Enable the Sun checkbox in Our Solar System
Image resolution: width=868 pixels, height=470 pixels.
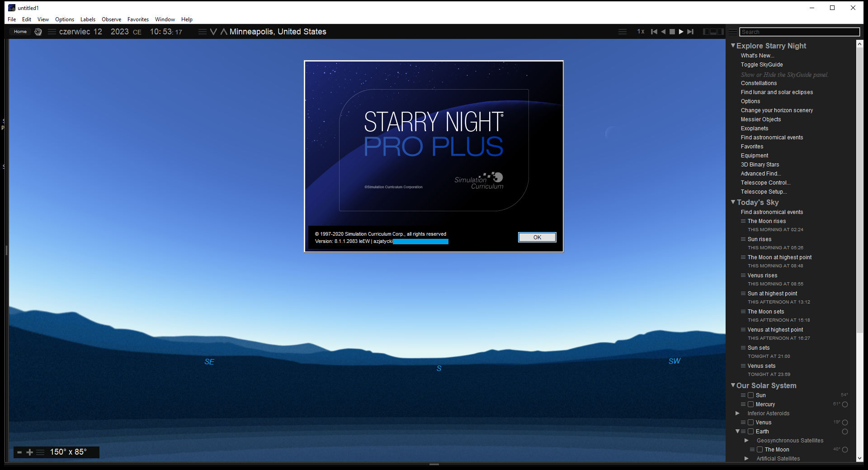(751, 395)
